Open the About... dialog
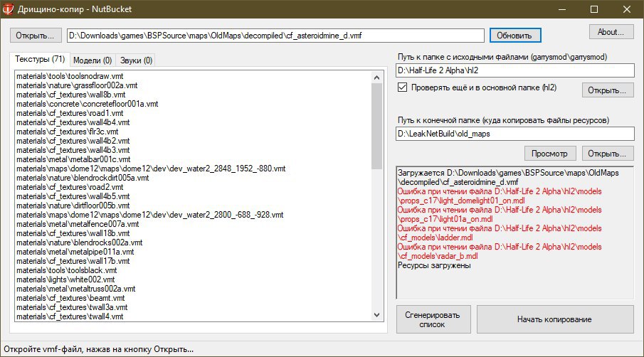This screenshot has width=644, height=357. [x=611, y=32]
